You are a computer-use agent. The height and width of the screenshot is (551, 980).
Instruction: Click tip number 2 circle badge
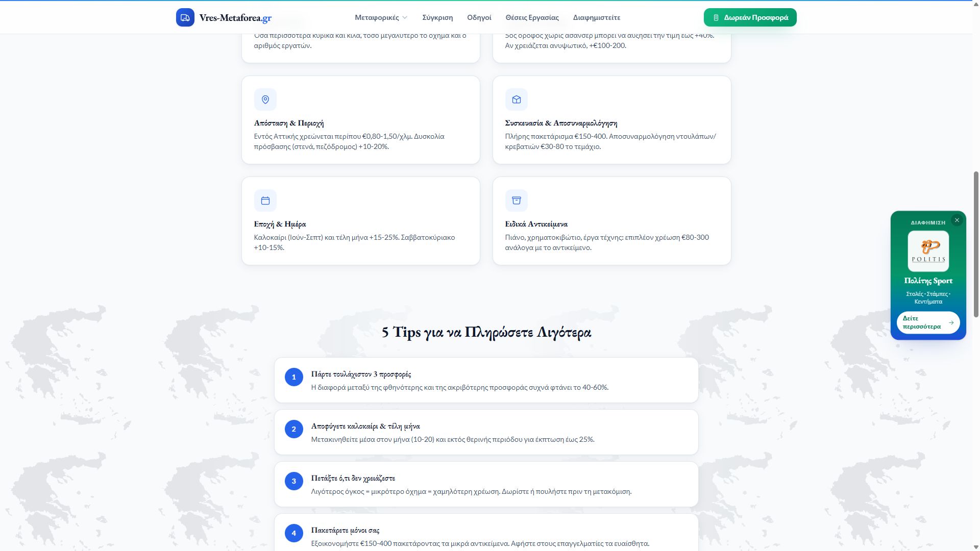[x=293, y=429]
